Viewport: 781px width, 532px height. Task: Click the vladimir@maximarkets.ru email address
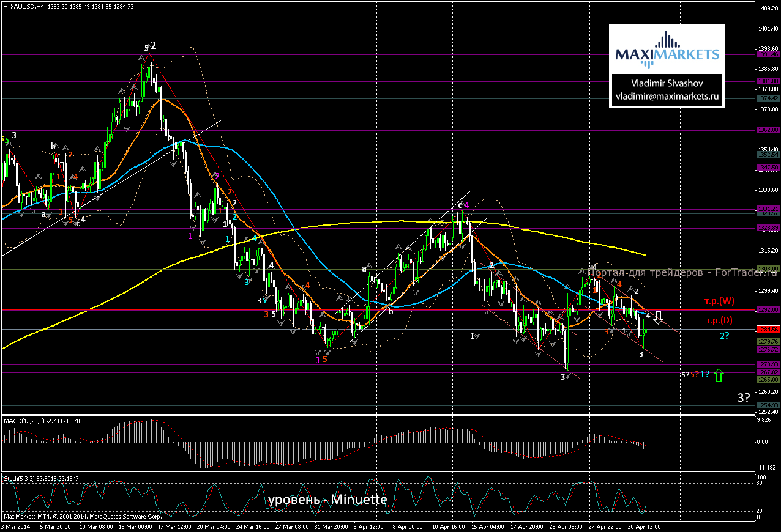[x=667, y=96]
